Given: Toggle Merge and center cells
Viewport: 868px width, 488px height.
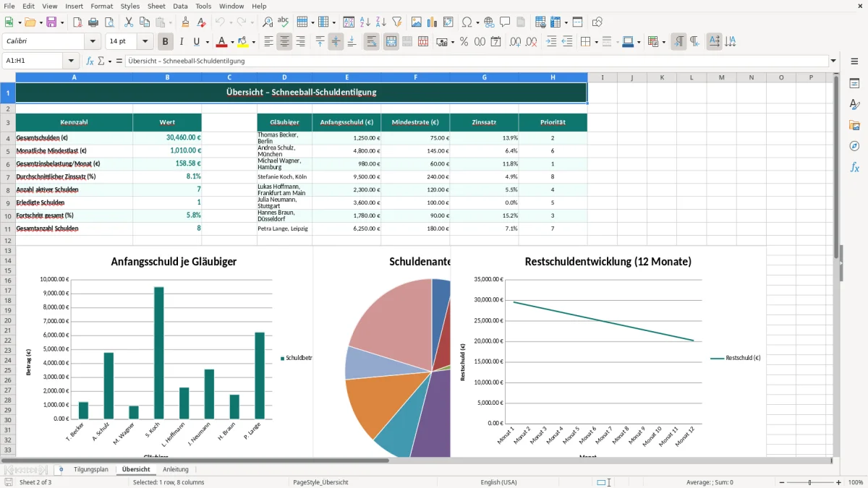Looking at the screenshot, I should coord(391,42).
